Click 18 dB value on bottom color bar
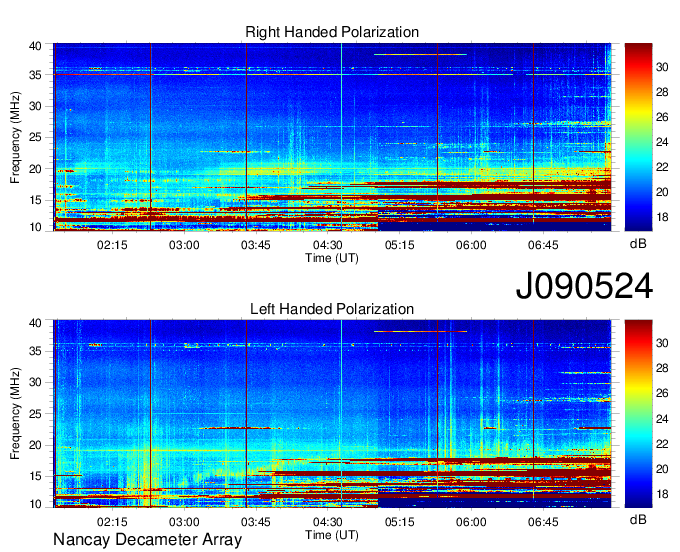The height and width of the screenshot is (552, 680). click(662, 494)
